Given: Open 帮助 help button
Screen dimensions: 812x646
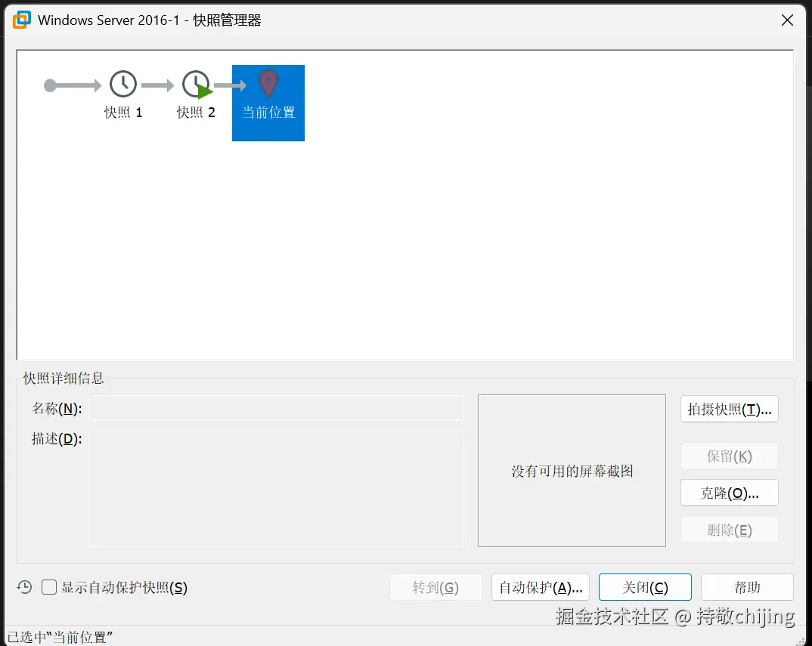Looking at the screenshot, I should (747, 587).
